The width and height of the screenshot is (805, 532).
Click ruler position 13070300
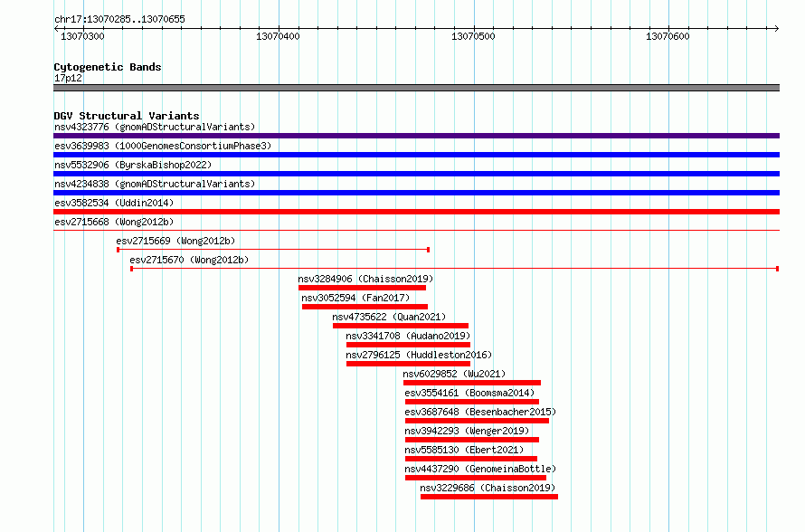pyautogui.click(x=82, y=36)
